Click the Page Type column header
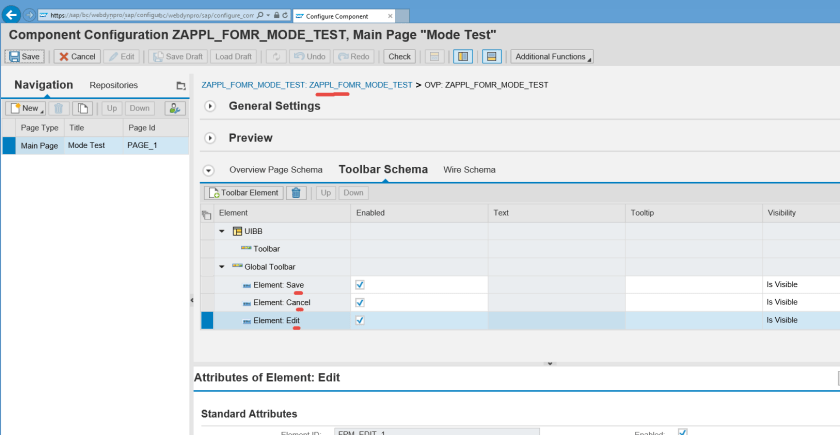This screenshot has height=435, width=840. [x=40, y=128]
